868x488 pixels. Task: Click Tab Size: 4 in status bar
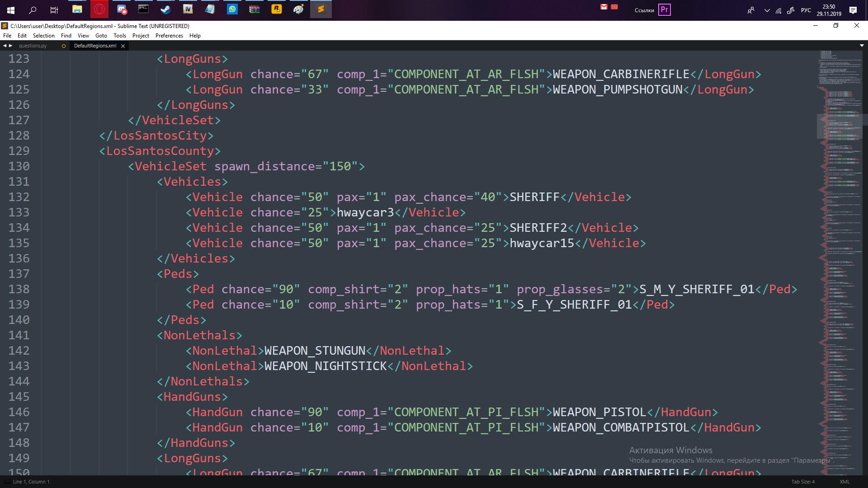pyautogui.click(x=803, y=482)
